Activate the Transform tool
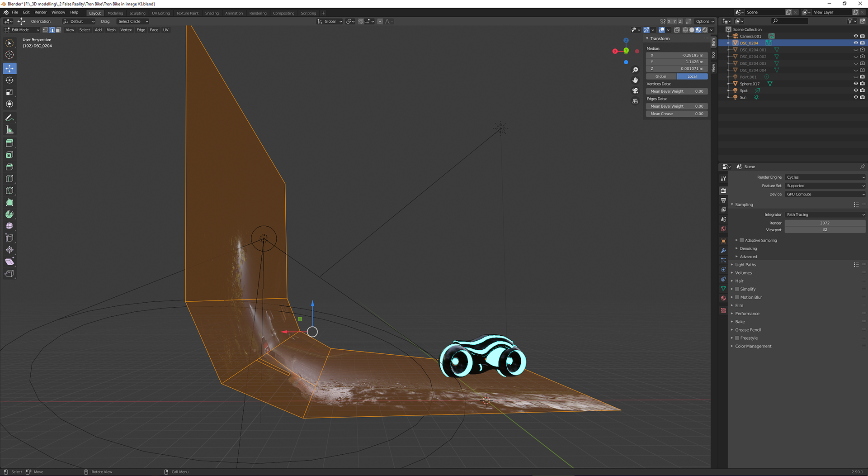 9,104
